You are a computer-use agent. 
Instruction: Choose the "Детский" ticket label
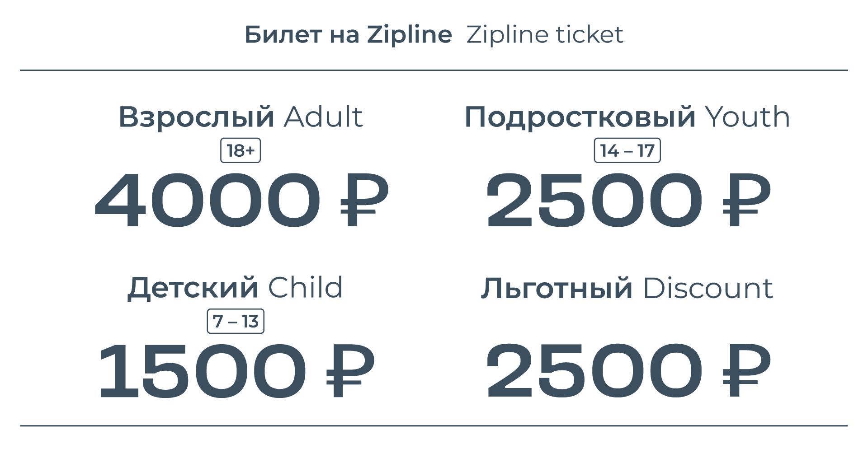click(193, 288)
